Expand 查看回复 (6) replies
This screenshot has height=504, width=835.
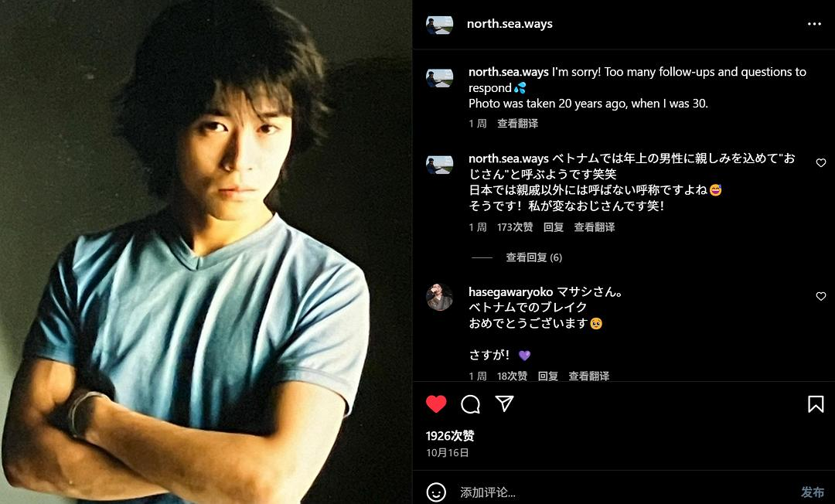tap(533, 257)
